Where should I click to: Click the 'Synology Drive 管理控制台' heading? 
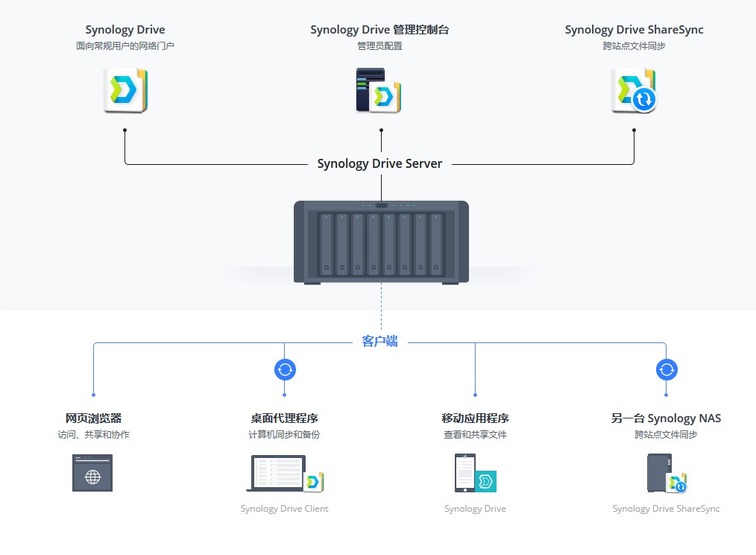coord(380,30)
